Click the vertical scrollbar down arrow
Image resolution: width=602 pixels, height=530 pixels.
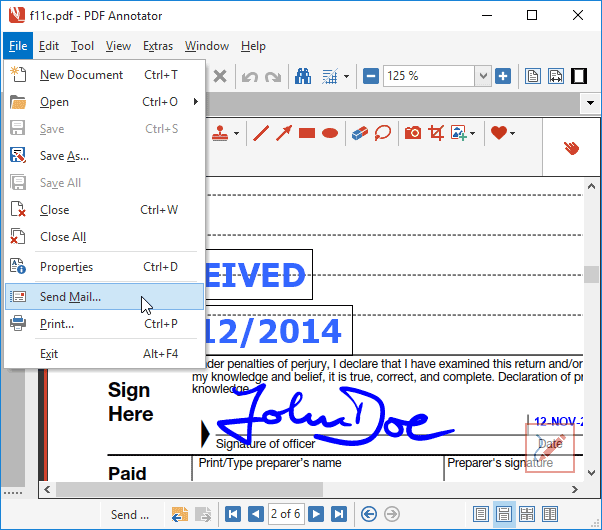(x=591, y=473)
